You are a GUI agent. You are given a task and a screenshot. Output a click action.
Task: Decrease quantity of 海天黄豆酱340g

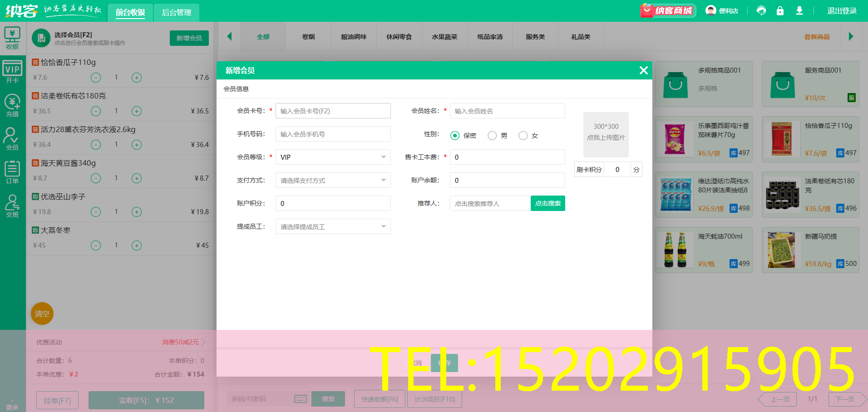click(x=96, y=178)
